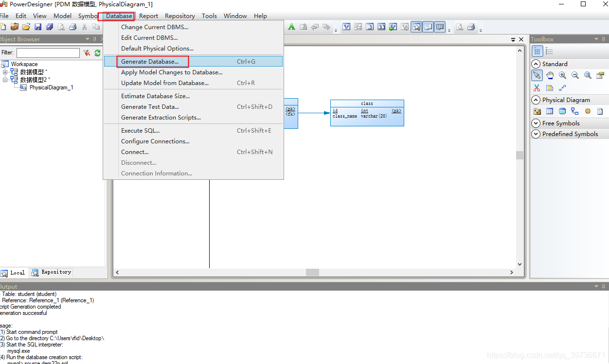The height and width of the screenshot is (364, 609).
Task: Click the Save toolbar icon
Action: [x=38, y=27]
